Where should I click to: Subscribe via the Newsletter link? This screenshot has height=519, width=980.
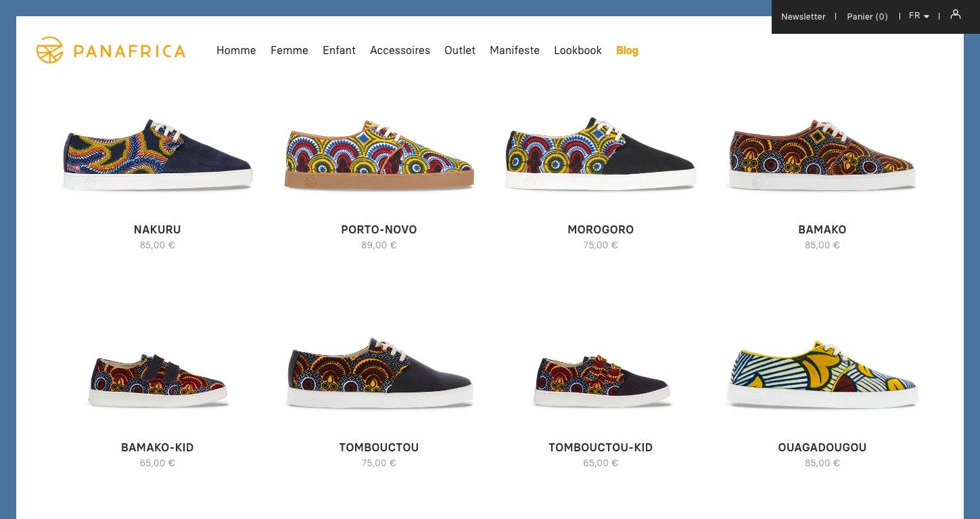coord(803,16)
